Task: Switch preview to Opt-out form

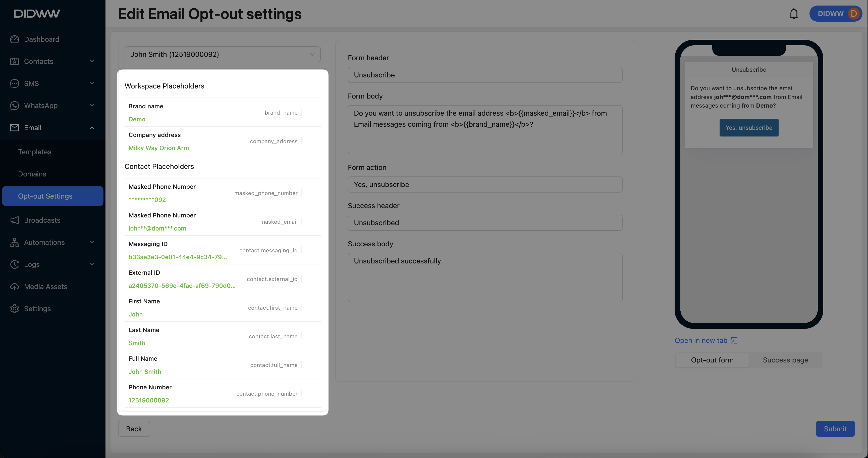Action: coord(712,360)
